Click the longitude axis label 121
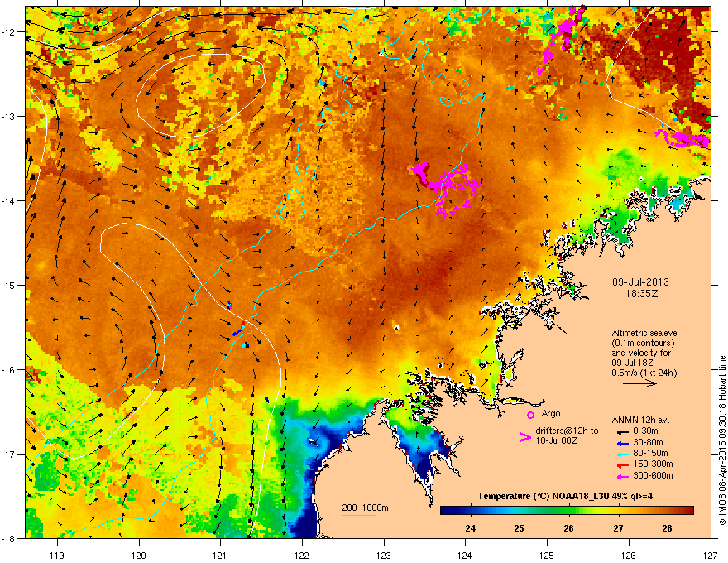The image size is (728, 563). coord(220,556)
